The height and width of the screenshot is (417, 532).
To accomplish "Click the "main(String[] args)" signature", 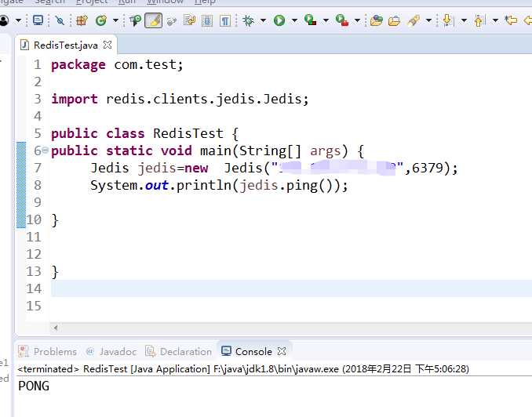I will pyautogui.click(x=274, y=150).
